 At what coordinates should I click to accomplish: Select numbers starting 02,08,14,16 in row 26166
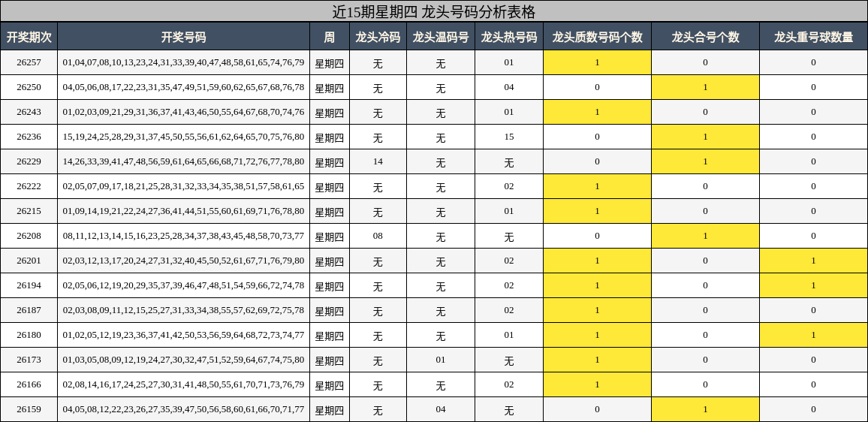pyautogui.click(x=183, y=385)
